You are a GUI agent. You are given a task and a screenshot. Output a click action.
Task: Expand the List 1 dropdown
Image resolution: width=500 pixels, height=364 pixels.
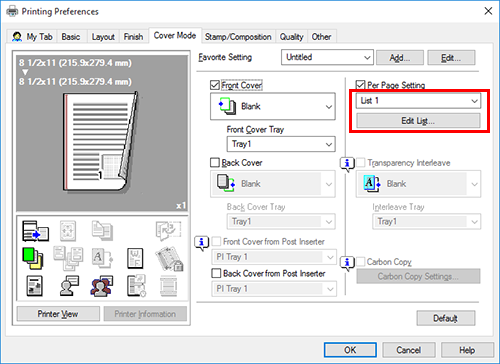(x=418, y=101)
